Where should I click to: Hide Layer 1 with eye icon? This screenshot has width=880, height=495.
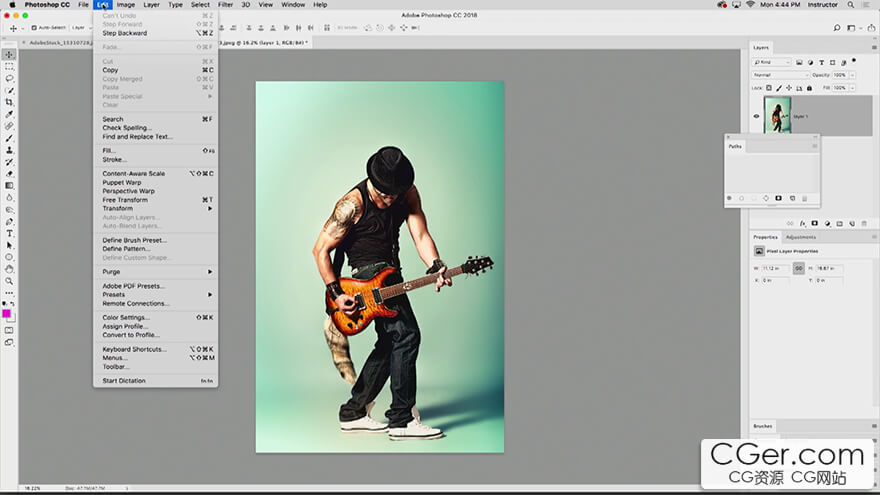[x=756, y=116]
